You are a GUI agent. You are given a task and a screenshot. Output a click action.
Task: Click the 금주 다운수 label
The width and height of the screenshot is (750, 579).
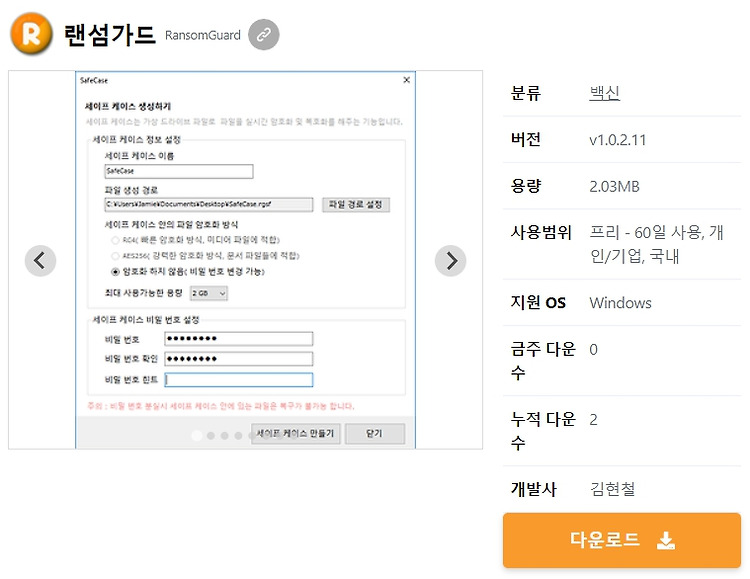point(543,360)
